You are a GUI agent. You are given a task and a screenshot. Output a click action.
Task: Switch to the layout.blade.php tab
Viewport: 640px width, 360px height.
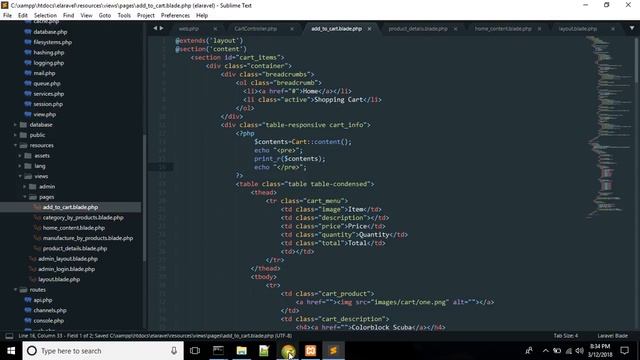[578, 29]
